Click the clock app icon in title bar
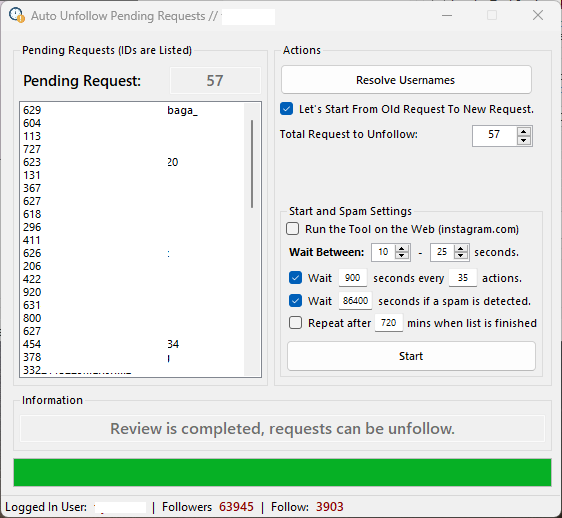The image size is (562, 518). point(17,15)
